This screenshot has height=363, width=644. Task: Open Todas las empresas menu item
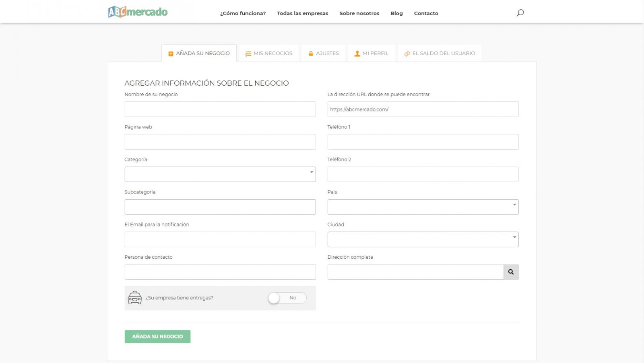tap(303, 13)
